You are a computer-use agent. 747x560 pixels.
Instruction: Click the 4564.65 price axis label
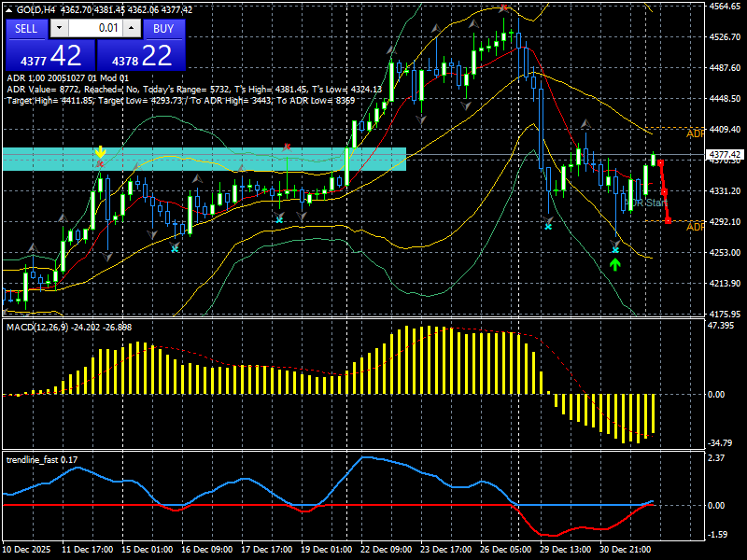726,7
